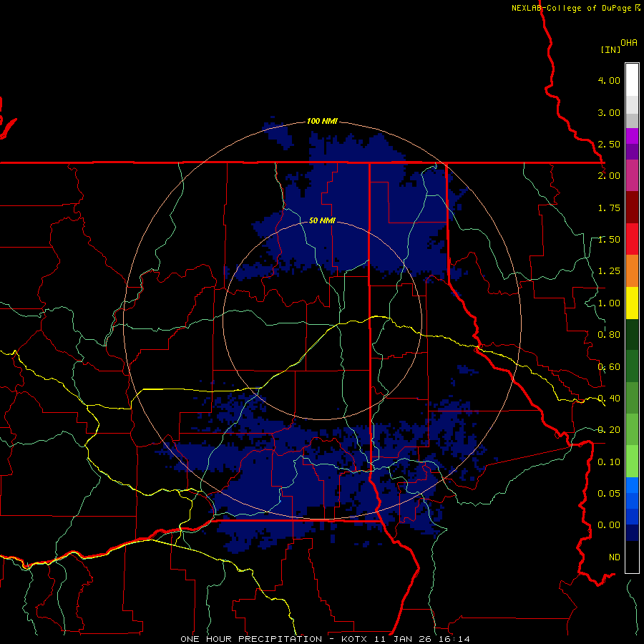The image size is (644, 644).
Task: Click the 0.00 legend value
Action: pyautogui.click(x=609, y=525)
